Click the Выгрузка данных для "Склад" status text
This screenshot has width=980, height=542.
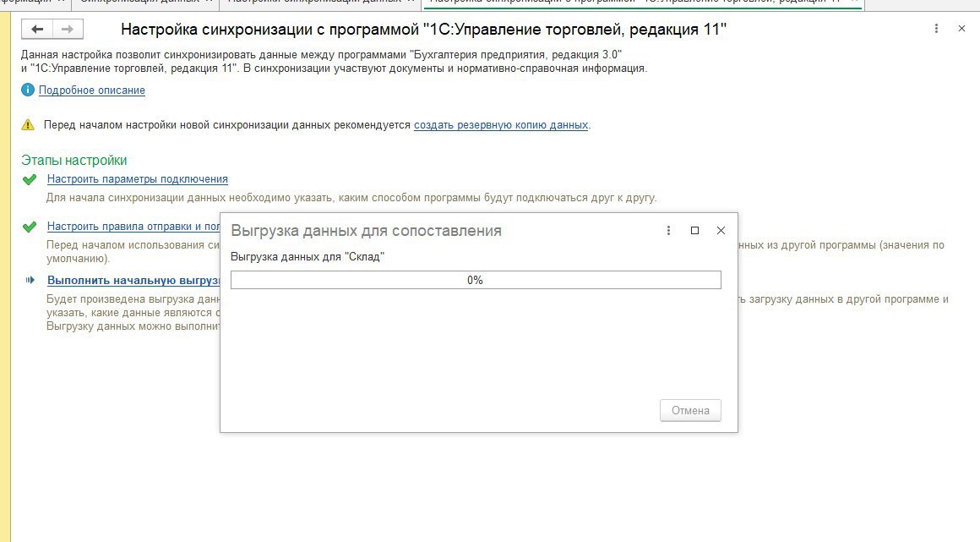tap(308, 256)
